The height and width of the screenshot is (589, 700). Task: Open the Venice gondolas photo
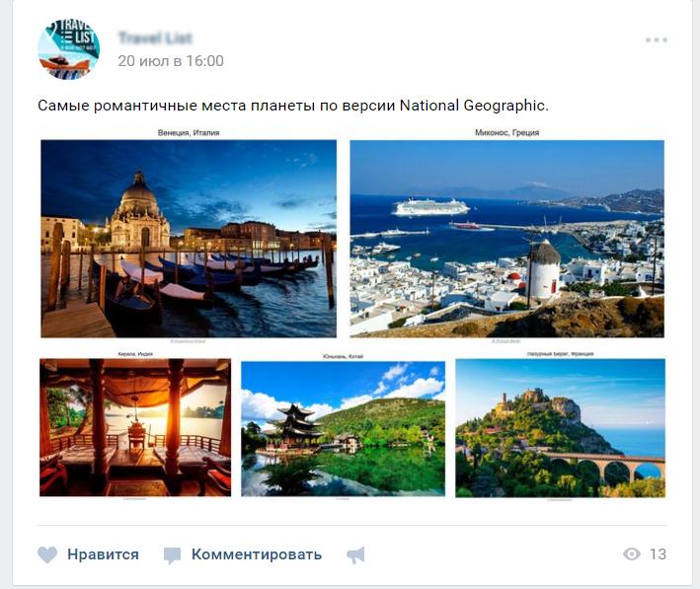click(x=189, y=239)
